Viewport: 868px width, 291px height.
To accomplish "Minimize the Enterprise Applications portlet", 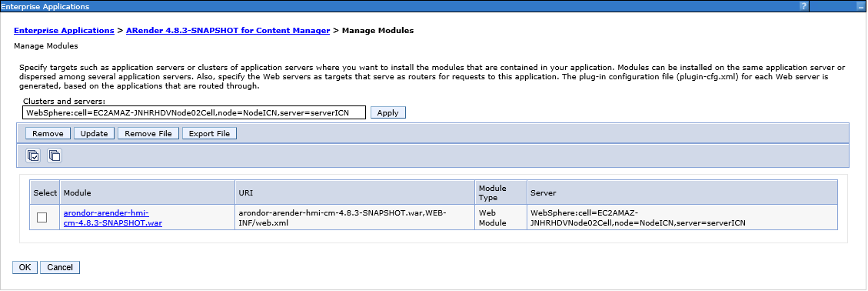I will [x=860, y=6].
